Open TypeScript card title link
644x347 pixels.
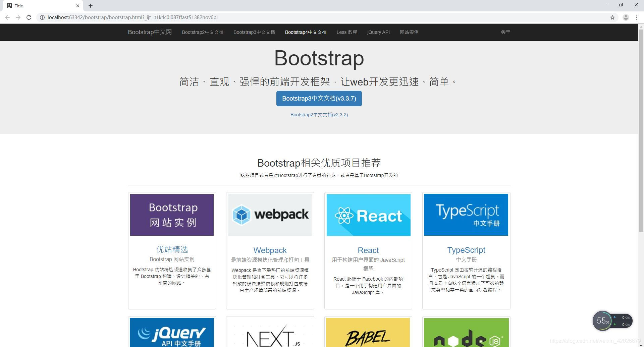466,250
